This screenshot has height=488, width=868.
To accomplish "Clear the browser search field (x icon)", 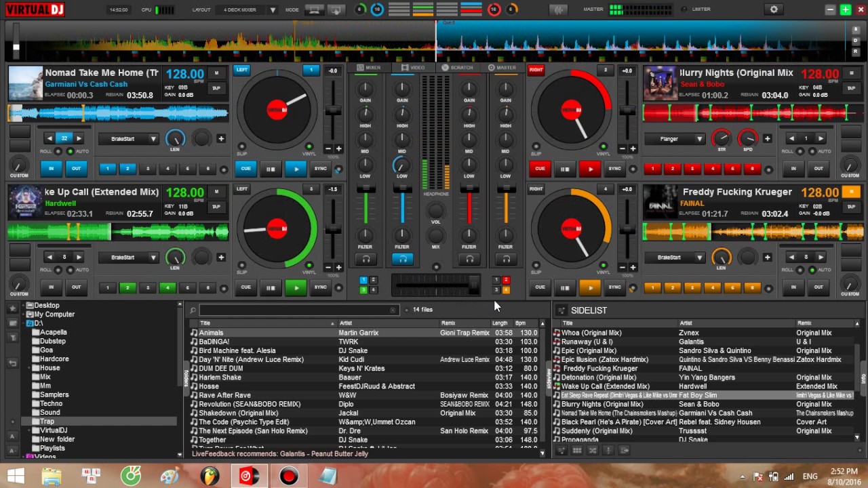I will coord(393,310).
